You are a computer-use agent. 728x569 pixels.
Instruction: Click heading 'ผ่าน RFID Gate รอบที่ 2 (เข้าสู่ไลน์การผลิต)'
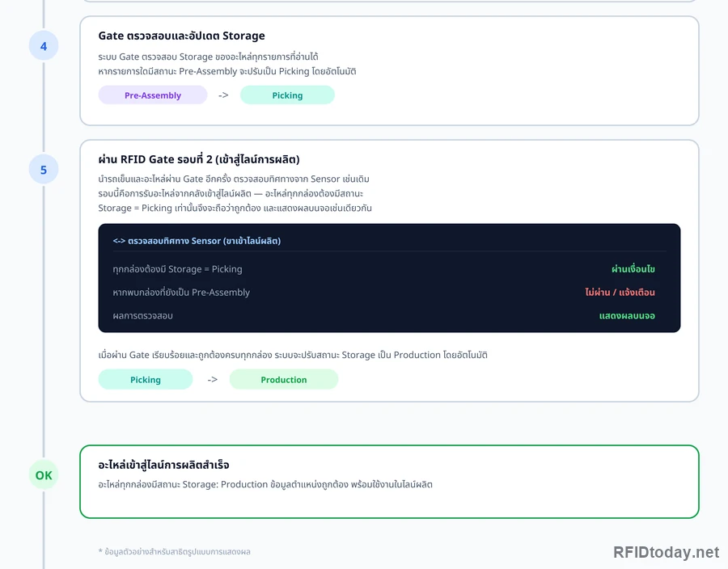(199, 159)
